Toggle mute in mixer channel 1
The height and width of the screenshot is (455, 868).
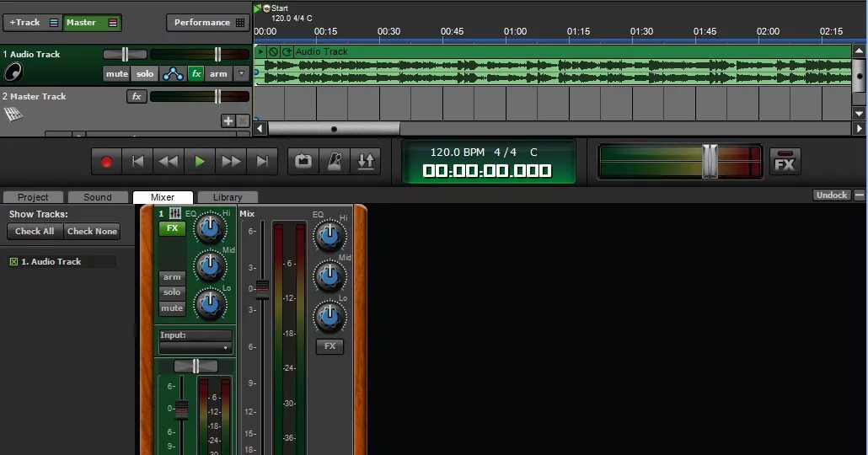[172, 308]
